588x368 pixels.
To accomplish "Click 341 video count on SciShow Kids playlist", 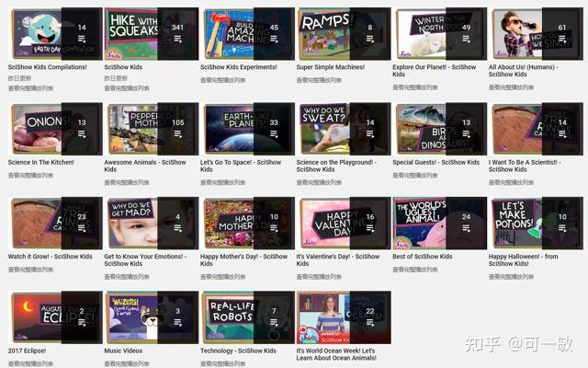I will 177,28.
